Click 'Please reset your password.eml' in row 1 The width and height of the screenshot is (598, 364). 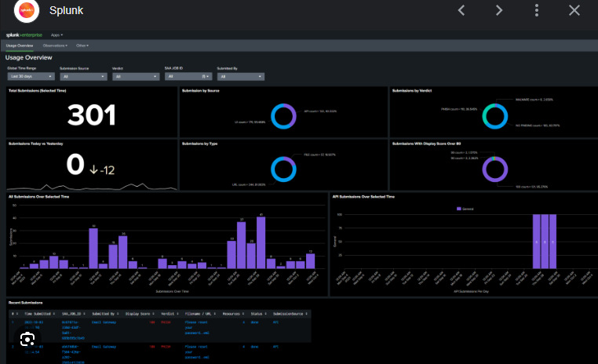197,327
